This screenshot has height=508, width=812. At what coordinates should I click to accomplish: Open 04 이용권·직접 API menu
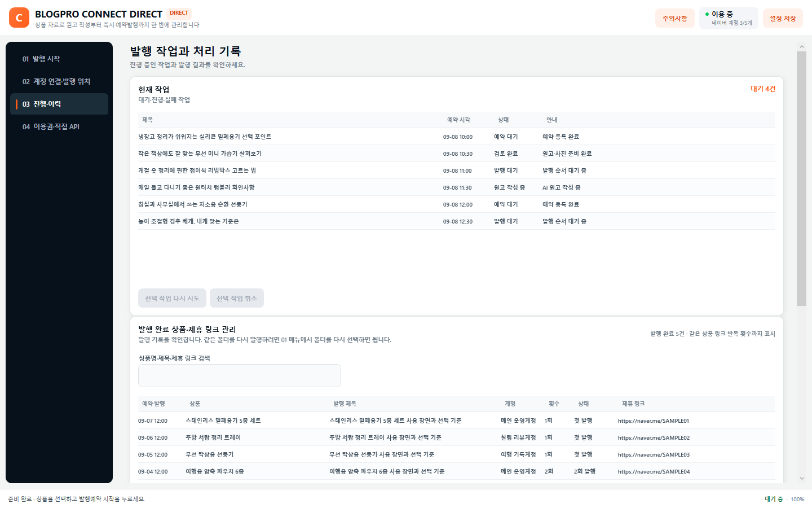coord(59,126)
